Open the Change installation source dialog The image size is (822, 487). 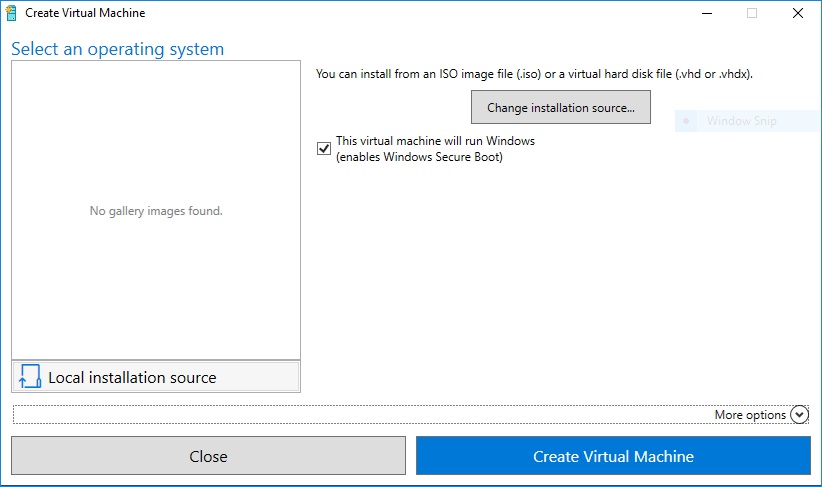(561, 107)
